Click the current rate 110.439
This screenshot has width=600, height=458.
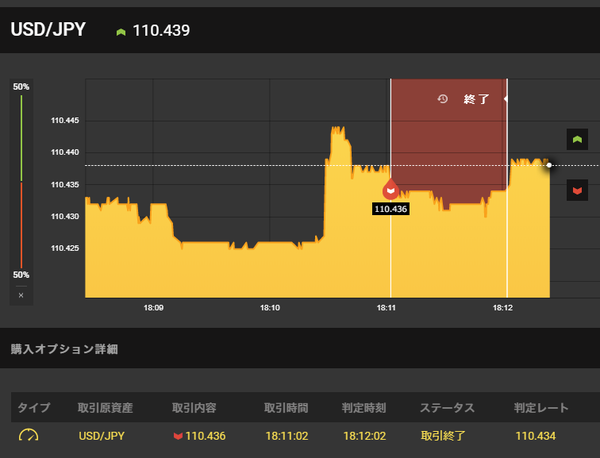pos(161,31)
